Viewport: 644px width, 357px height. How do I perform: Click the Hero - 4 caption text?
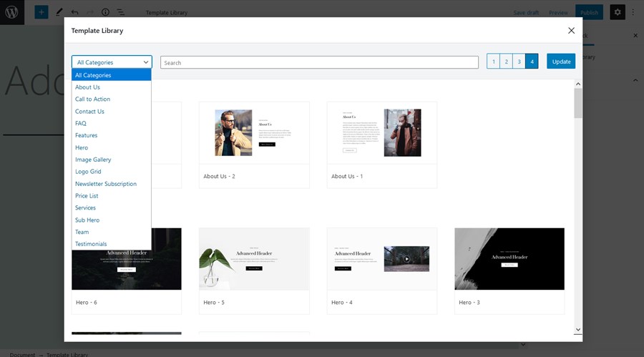click(342, 303)
